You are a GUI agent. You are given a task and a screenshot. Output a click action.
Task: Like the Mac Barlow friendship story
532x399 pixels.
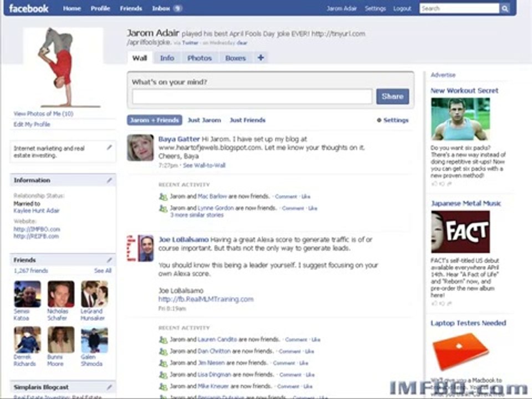point(306,196)
